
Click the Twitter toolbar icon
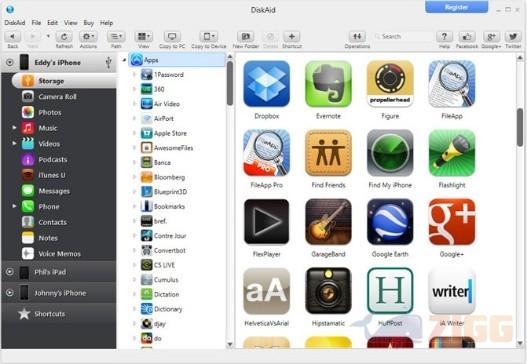point(513,36)
